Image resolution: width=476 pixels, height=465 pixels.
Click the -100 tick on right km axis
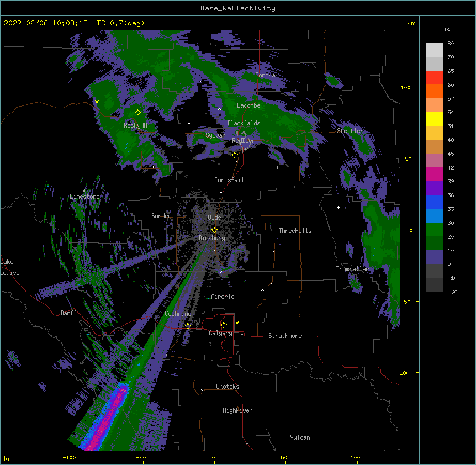(x=404, y=373)
